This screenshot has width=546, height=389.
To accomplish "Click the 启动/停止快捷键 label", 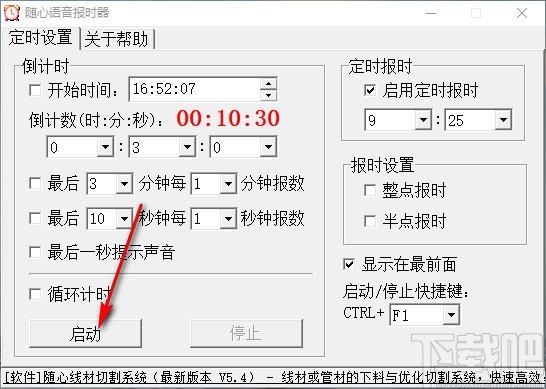I will click(406, 291).
